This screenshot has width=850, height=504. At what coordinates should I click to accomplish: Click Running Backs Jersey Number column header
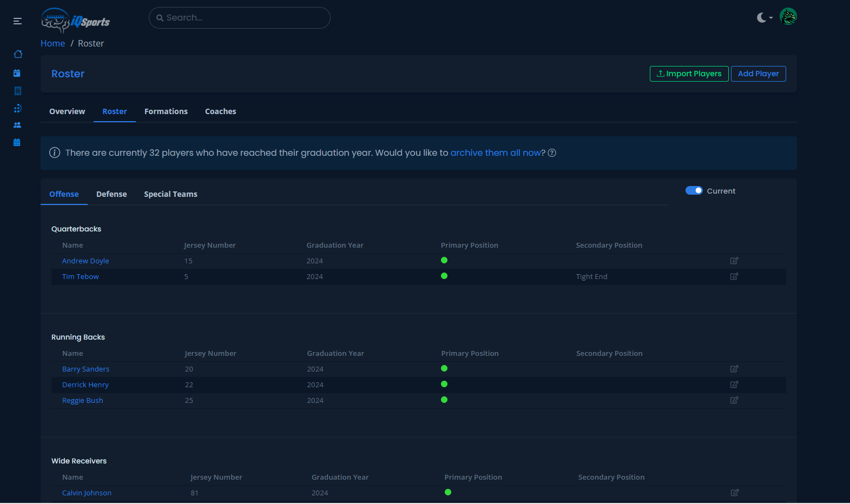click(210, 353)
